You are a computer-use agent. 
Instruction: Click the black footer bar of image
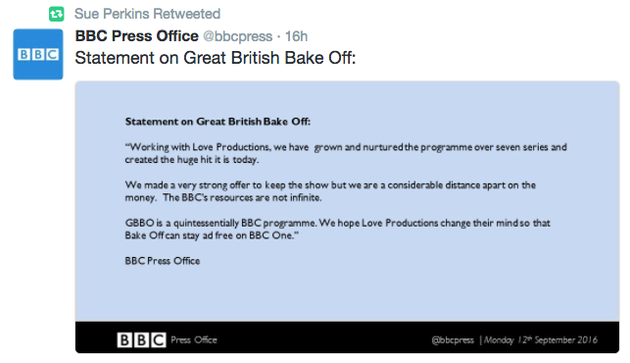pos(347,337)
